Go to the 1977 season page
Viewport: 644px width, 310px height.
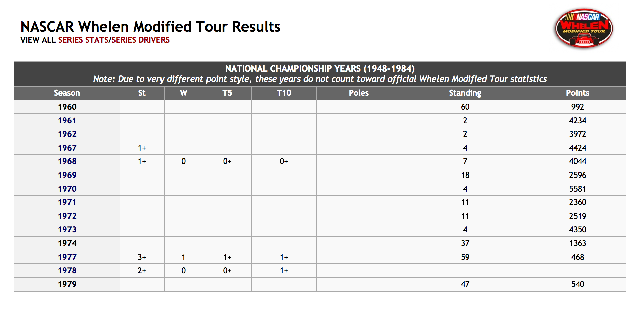click(x=67, y=257)
